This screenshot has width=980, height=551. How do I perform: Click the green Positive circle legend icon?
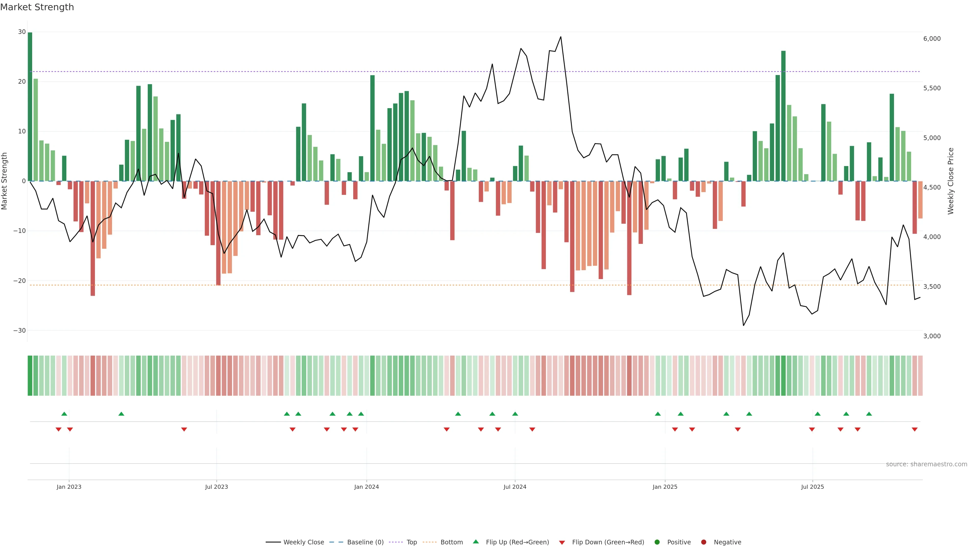click(x=657, y=542)
